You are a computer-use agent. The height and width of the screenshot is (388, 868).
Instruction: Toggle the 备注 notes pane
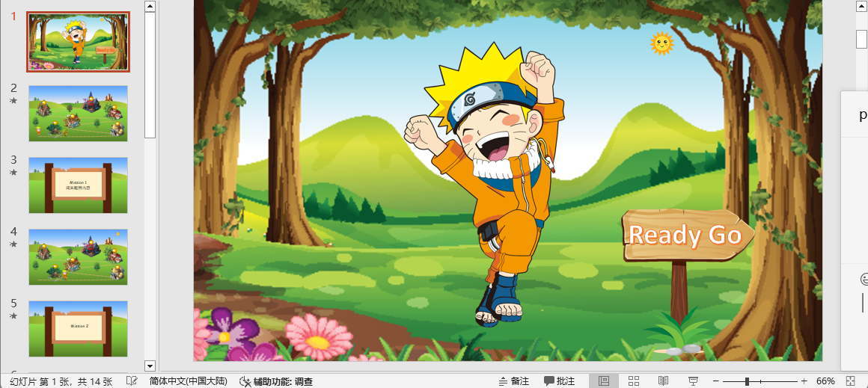pyautogui.click(x=514, y=381)
